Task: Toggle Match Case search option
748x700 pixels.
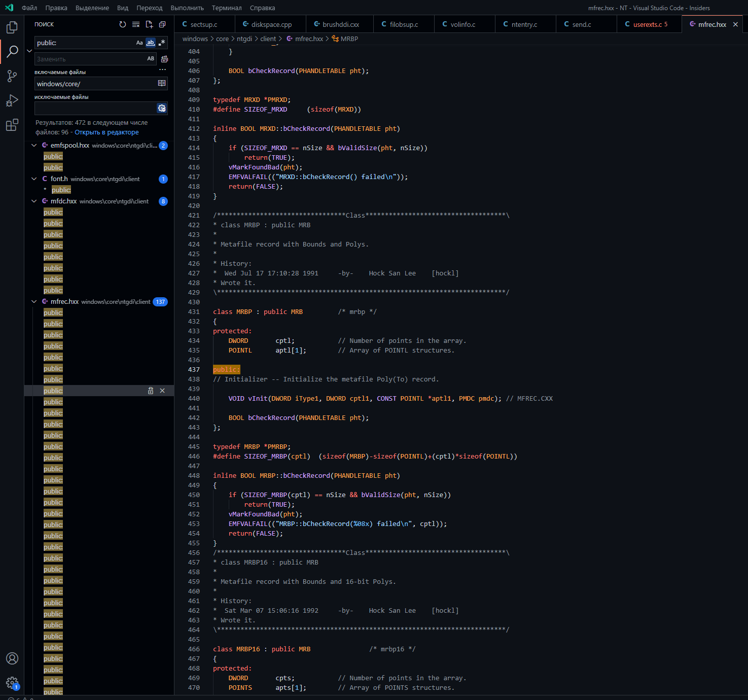Action: 139,43
